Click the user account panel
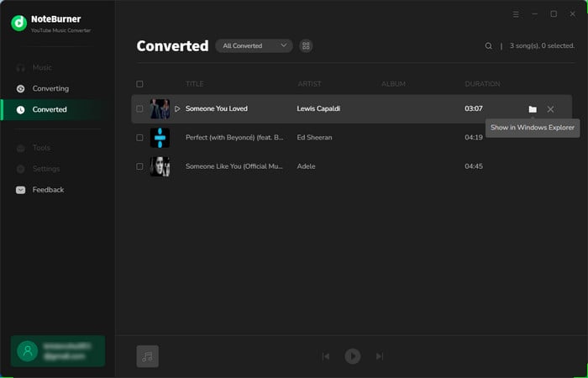588x378 pixels. [58, 351]
